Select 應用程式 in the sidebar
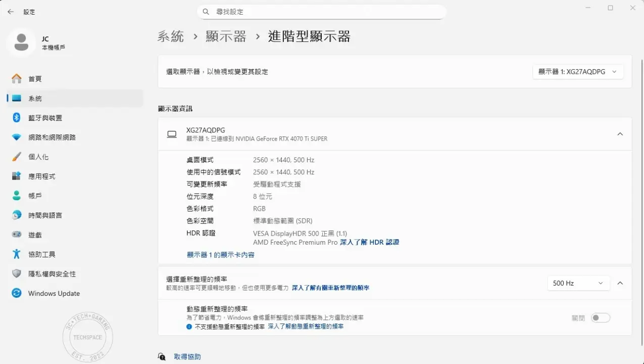644x364 pixels. (75, 176)
